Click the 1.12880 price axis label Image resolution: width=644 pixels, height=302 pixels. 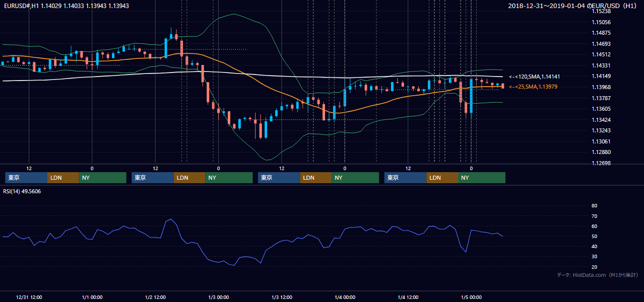(x=601, y=152)
